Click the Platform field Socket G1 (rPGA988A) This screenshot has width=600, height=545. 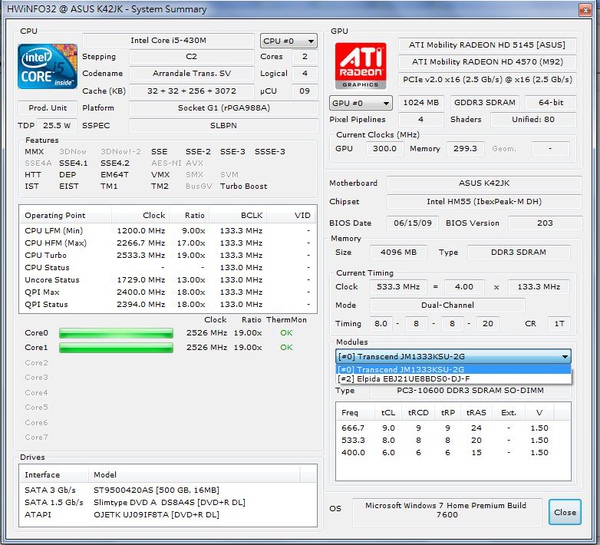tap(223, 108)
